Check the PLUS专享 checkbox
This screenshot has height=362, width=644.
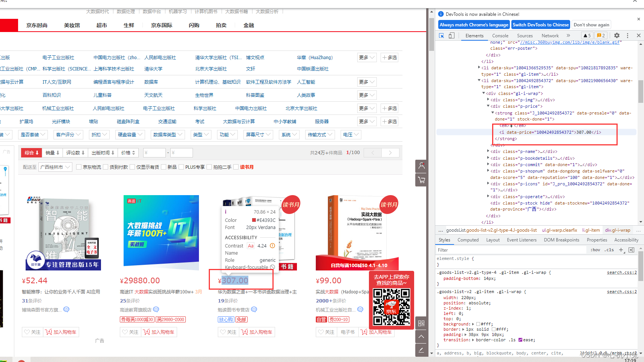tap(181, 167)
